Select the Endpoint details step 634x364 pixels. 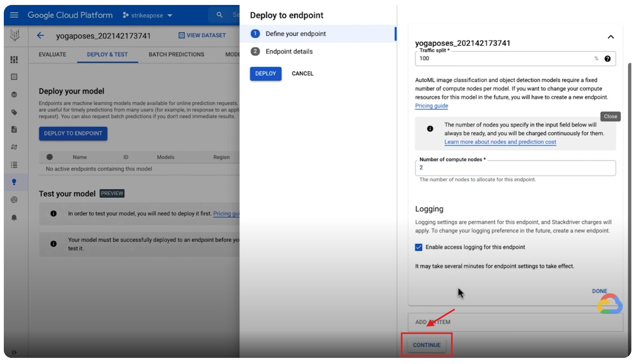(289, 51)
